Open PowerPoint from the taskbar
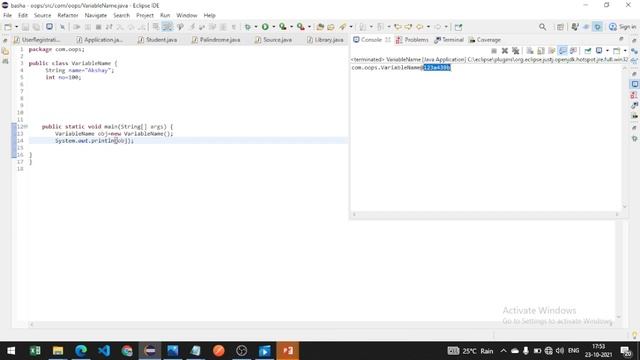Viewport: 640px width, 360px height. click(288, 351)
